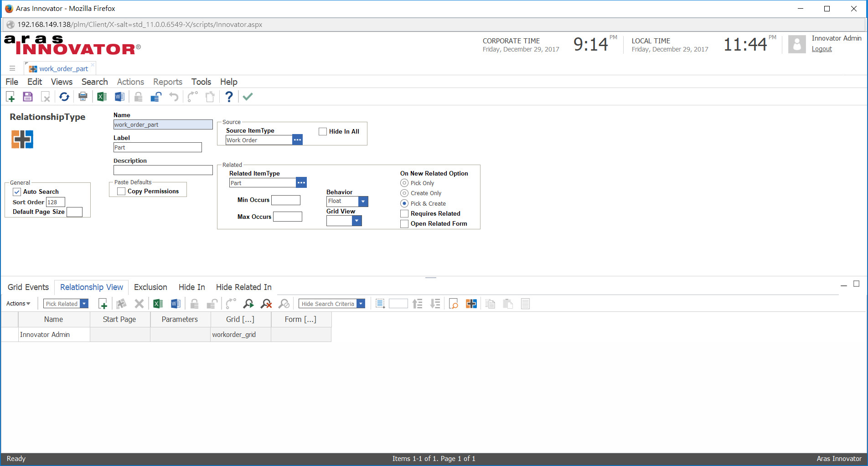Click the Undo arrow icon

[174, 97]
